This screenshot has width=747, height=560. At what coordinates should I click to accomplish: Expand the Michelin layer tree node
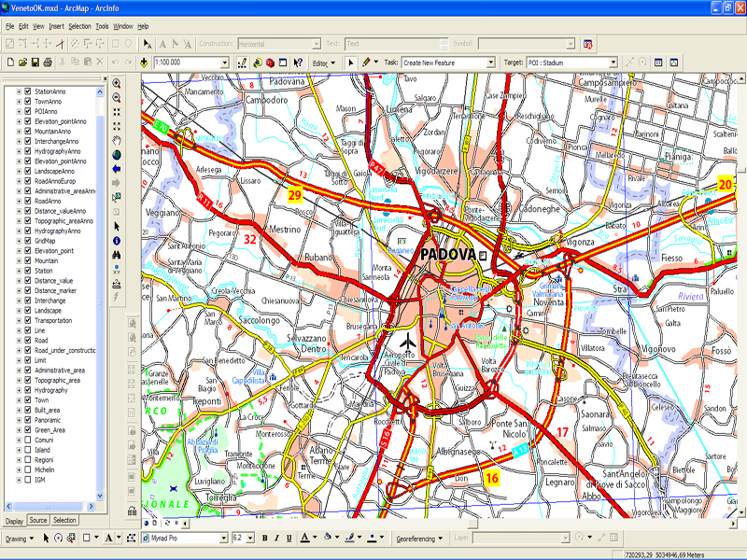(x=19, y=470)
